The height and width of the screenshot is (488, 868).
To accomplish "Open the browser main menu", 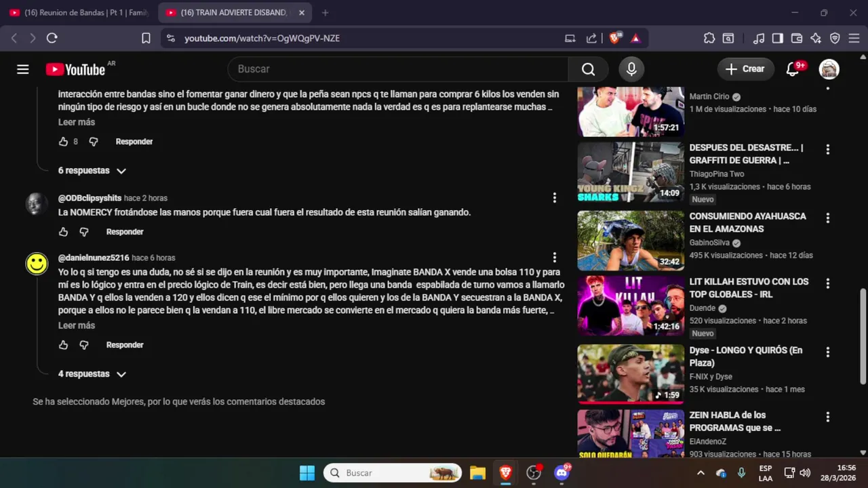I will pyautogui.click(x=854, y=39).
